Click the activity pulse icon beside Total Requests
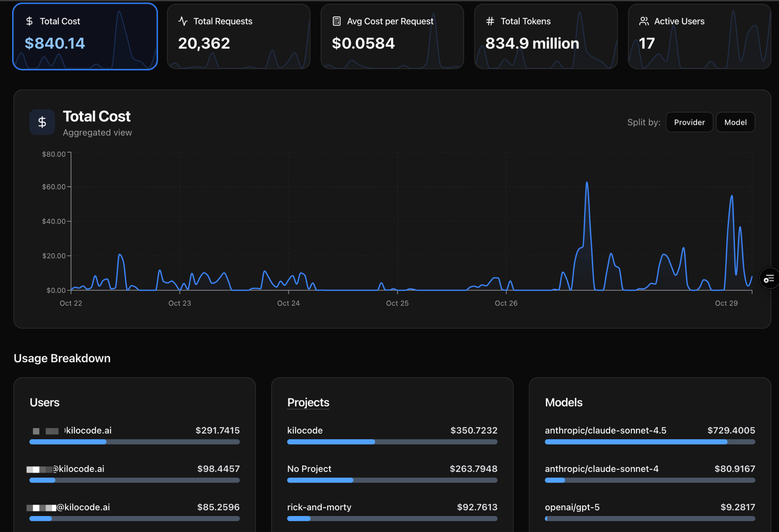This screenshot has width=779, height=532. click(x=183, y=21)
